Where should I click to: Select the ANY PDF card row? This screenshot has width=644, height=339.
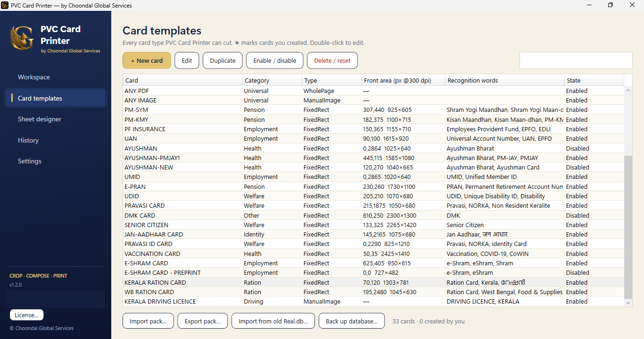[x=373, y=91]
